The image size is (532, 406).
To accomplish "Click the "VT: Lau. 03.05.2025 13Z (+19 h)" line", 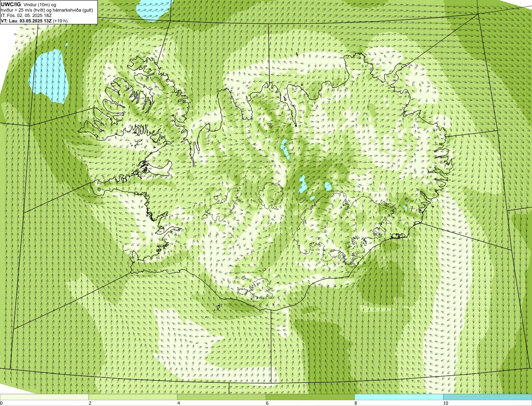I will (34, 20).
